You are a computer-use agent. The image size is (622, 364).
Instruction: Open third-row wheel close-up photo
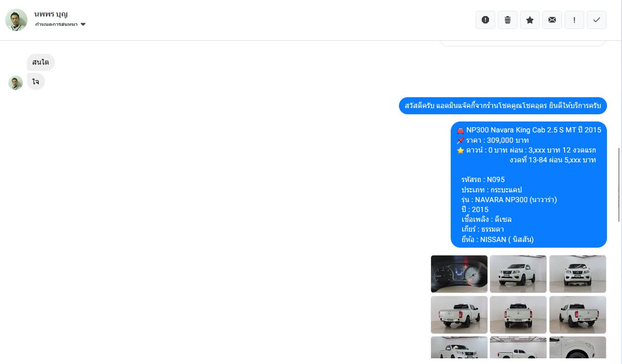tap(577, 347)
